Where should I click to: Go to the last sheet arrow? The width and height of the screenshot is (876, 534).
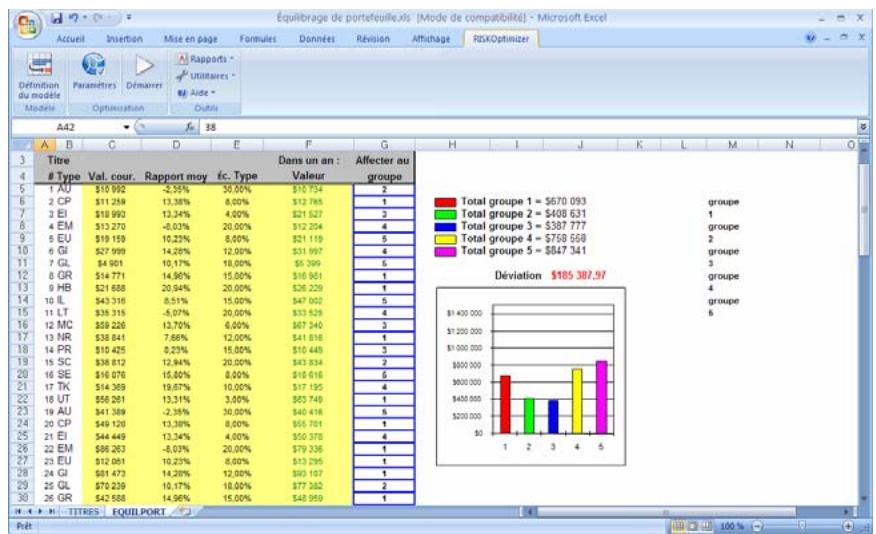pos(52,512)
